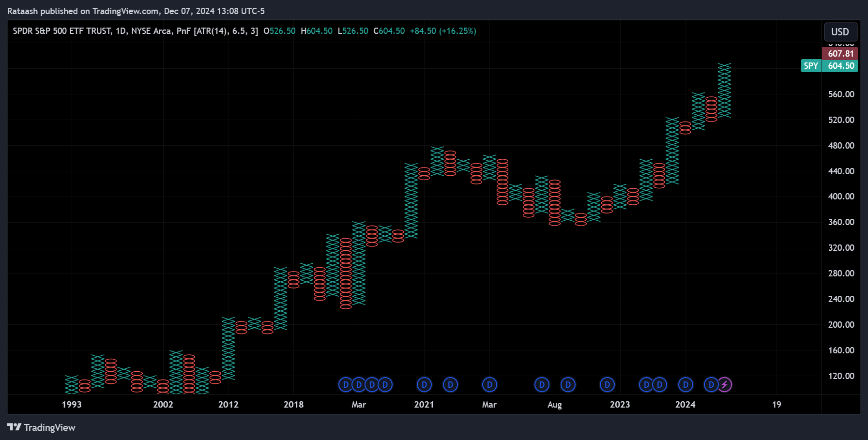Click the 520.00 price axis label
Viewport: 868px width, 440px height.
[841, 120]
